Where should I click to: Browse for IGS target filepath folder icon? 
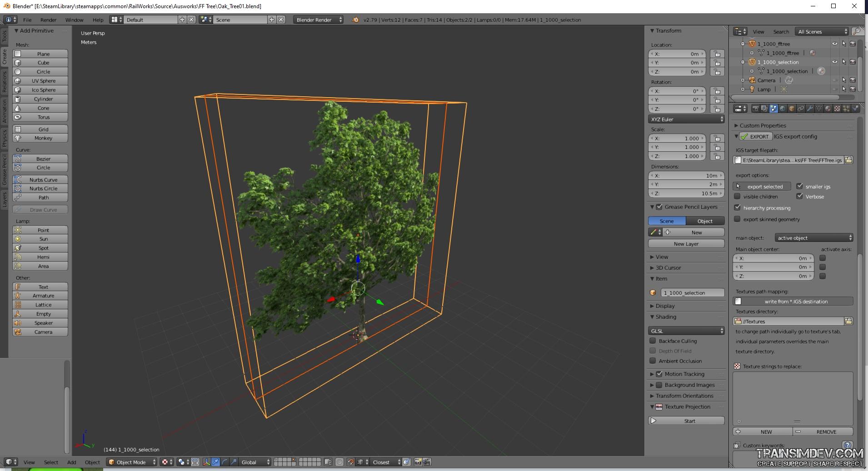coord(848,160)
